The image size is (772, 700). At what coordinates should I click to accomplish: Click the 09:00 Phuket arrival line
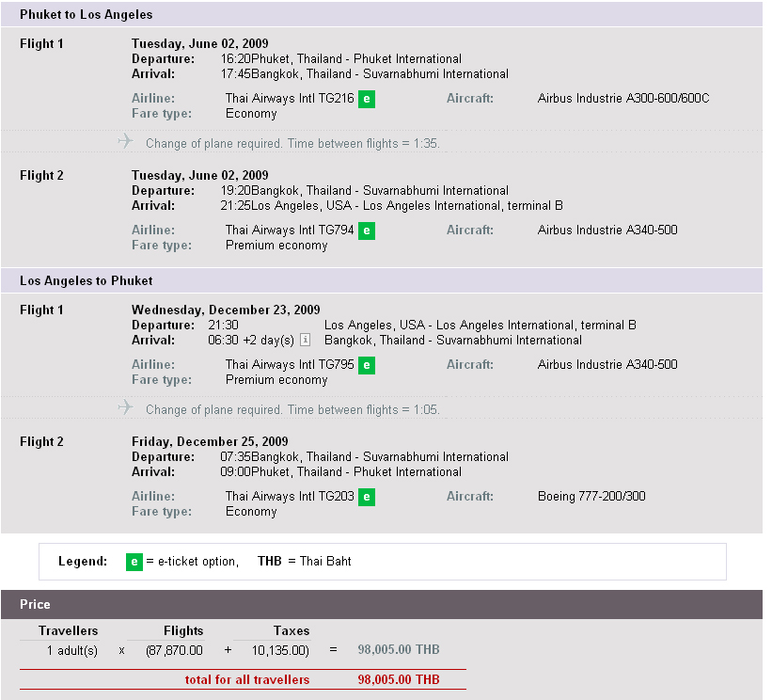pyautogui.click(x=340, y=472)
